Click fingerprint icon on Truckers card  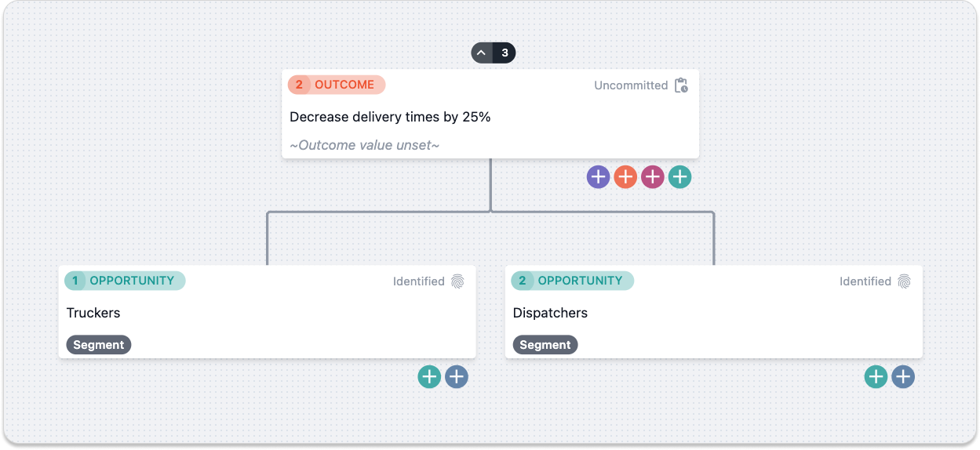coord(458,281)
